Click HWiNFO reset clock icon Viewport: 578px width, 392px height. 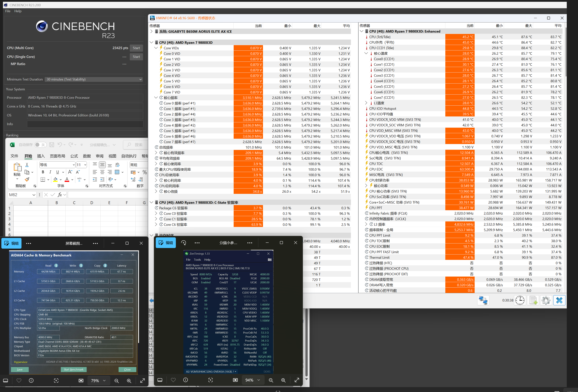tap(520, 300)
